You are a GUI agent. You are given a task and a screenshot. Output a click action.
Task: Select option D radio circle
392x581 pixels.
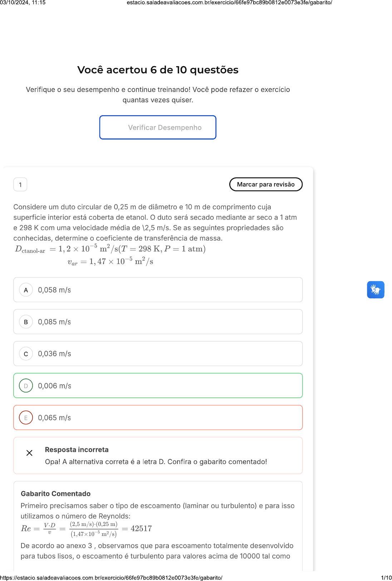click(26, 386)
